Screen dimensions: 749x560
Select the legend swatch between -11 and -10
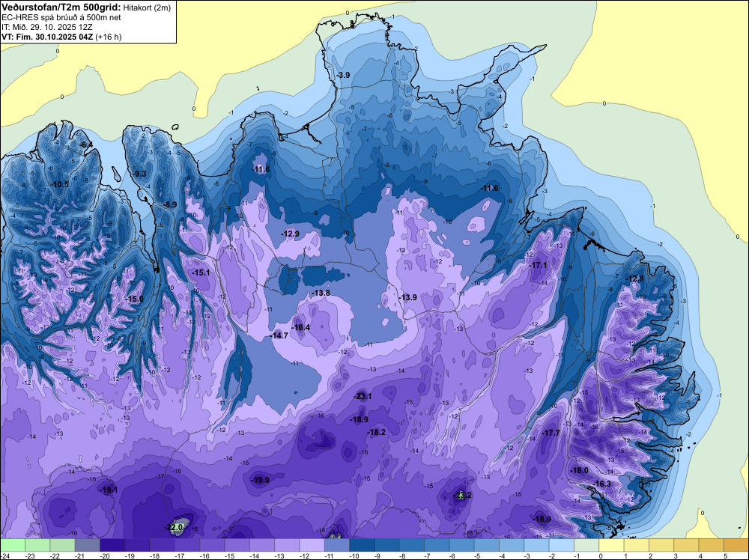click(337, 545)
